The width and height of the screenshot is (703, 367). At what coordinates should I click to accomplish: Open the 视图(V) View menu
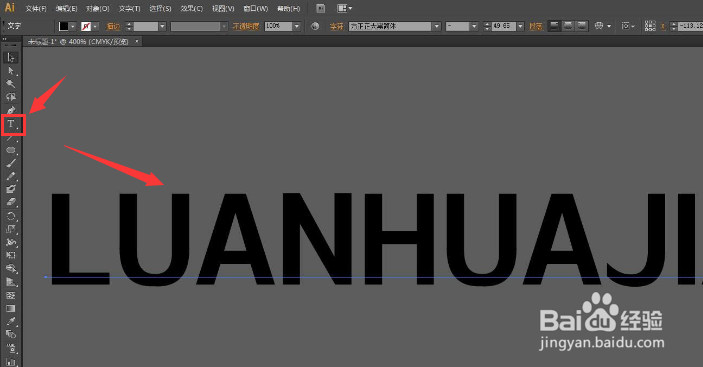click(223, 9)
